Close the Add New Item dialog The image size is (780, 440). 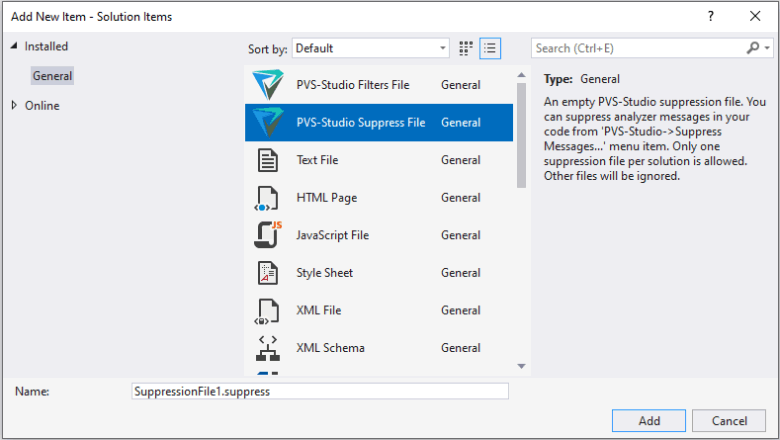coord(755,16)
